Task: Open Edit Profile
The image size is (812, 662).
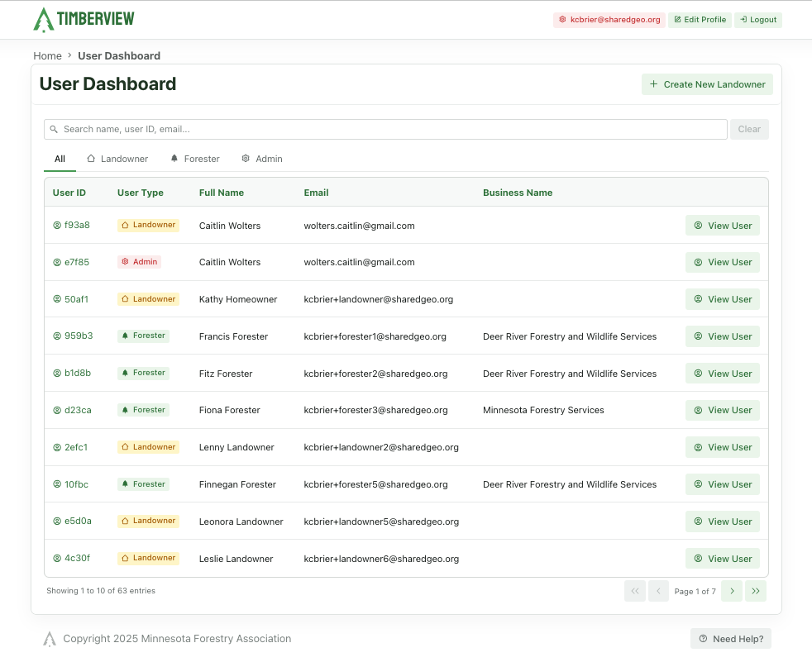Action: 700,20
